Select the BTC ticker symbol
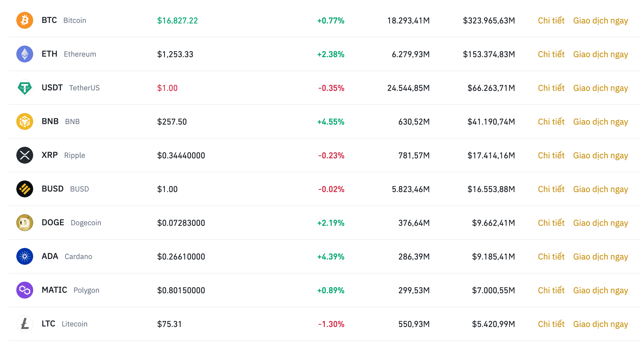This screenshot has width=644, height=342. [x=49, y=20]
